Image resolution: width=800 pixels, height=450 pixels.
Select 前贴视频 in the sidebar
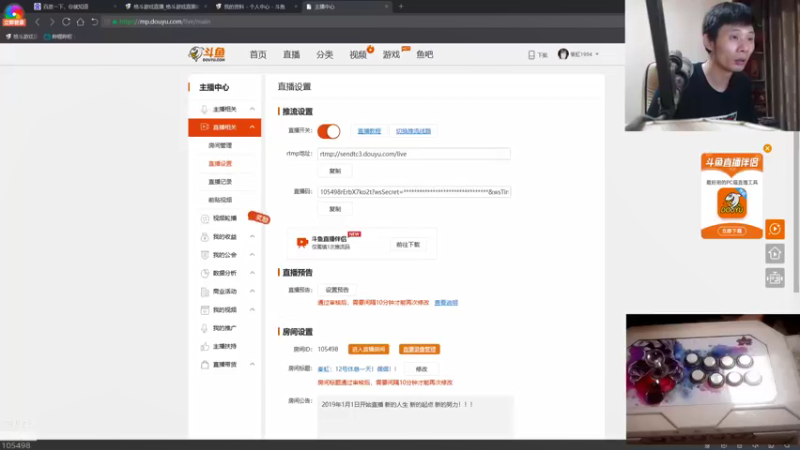click(220, 200)
